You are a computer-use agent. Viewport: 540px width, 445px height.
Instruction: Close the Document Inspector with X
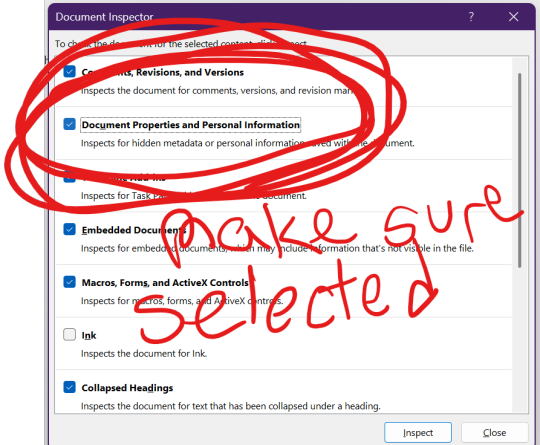[x=513, y=17]
